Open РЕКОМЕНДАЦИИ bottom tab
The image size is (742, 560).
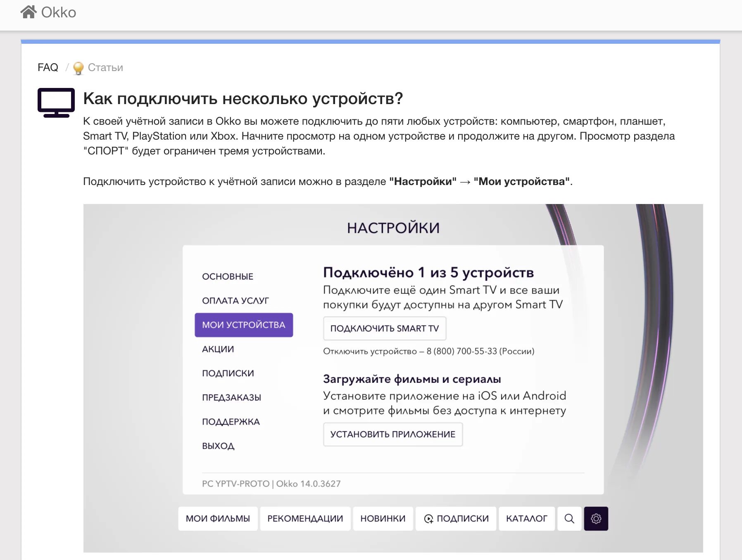coord(305,519)
